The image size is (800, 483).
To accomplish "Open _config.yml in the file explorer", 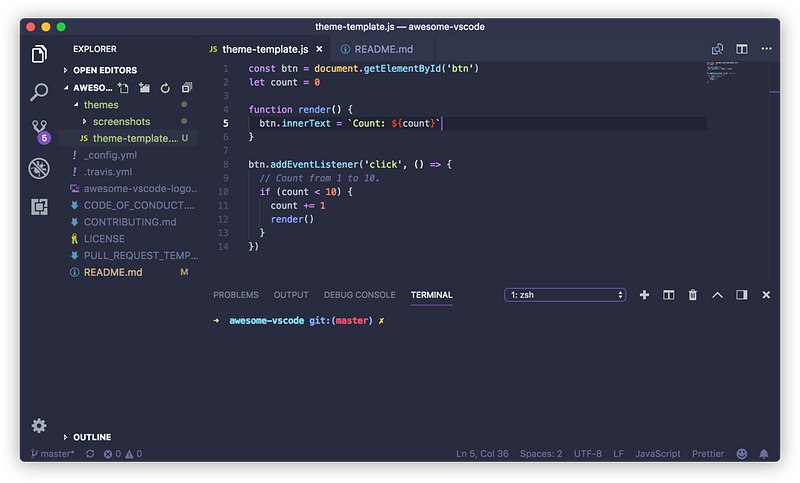I will [x=110, y=155].
